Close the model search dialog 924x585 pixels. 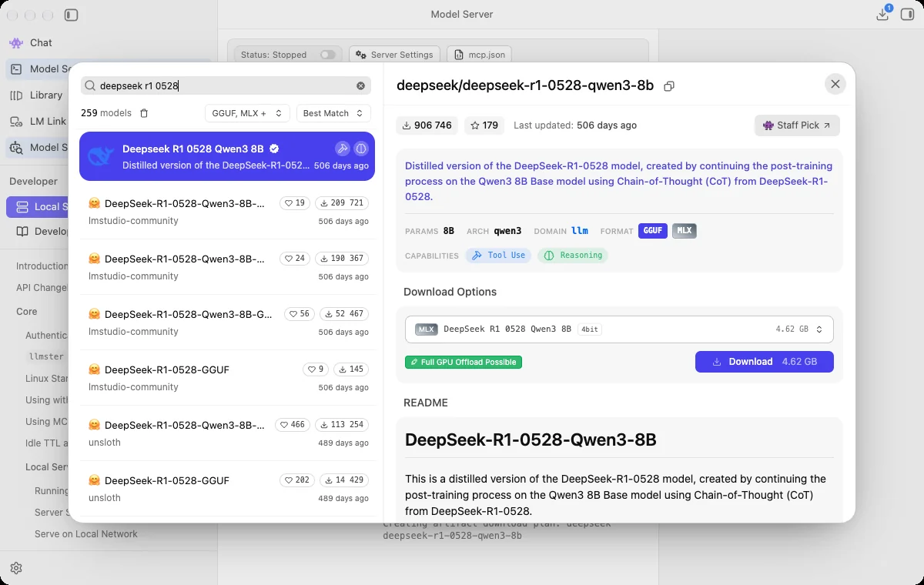click(835, 85)
